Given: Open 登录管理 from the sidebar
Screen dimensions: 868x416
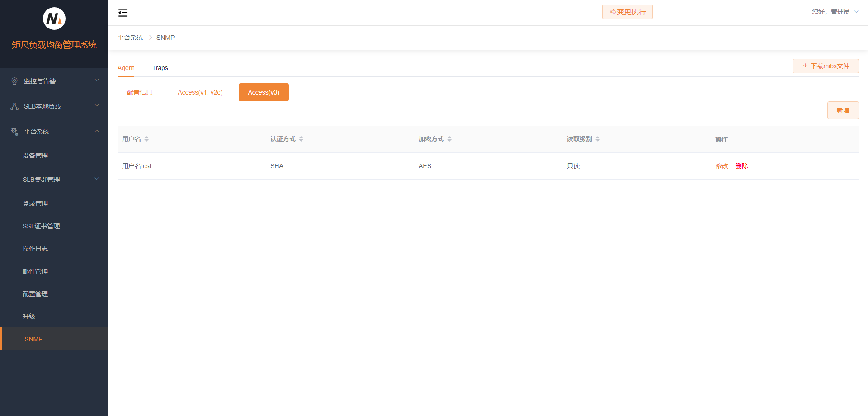Looking at the screenshot, I should pos(35,203).
